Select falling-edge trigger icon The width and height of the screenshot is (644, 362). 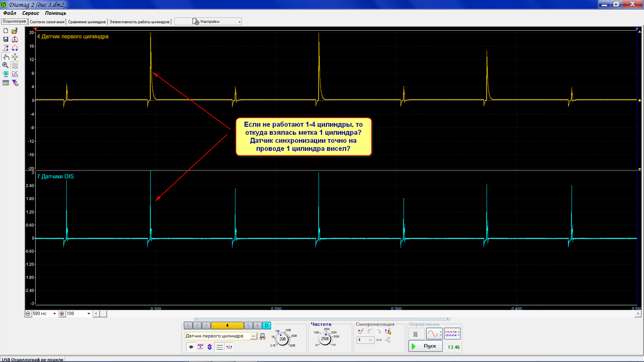[379, 331]
